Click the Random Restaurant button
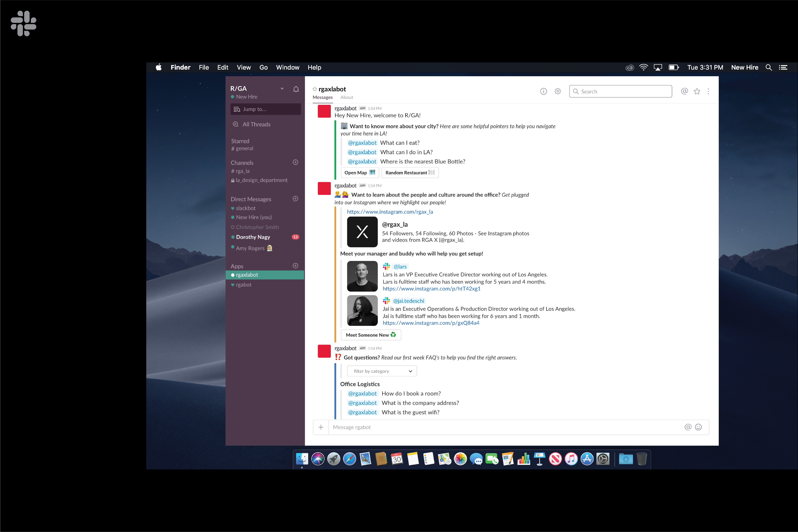 [x=410, y=173]
